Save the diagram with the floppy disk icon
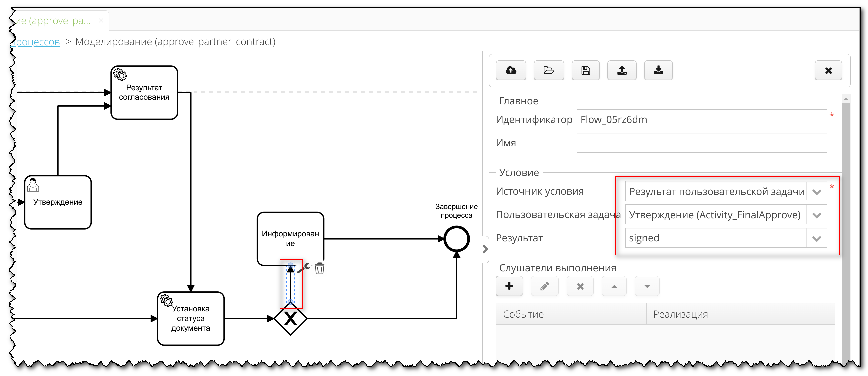 tap(585, 70)
